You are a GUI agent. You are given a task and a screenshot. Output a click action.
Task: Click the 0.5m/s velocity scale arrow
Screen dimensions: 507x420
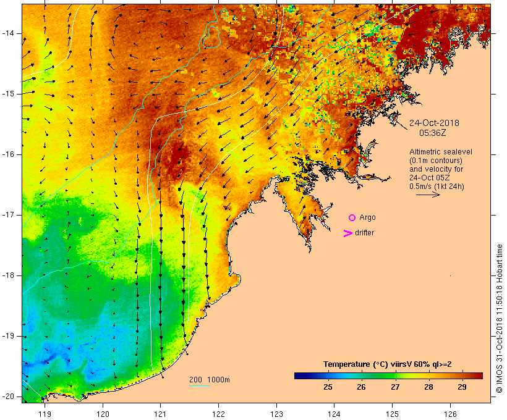coord(428,195)
